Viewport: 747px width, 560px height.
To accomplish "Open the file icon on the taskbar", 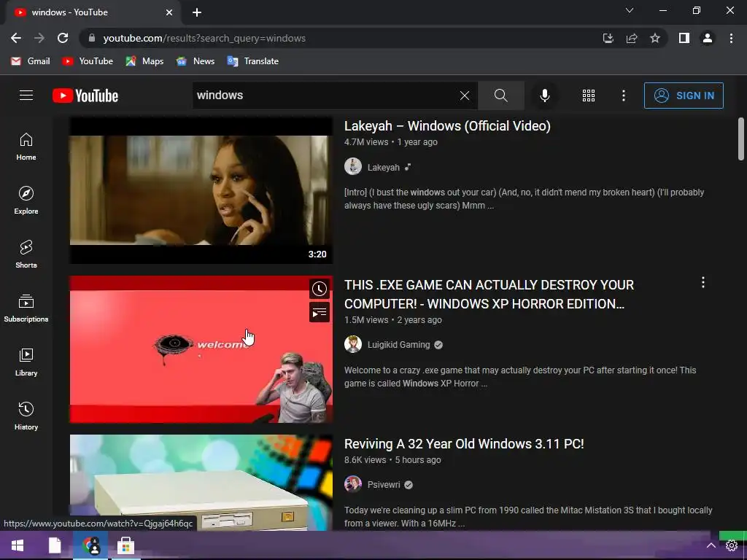I will (x=55, y=545).
